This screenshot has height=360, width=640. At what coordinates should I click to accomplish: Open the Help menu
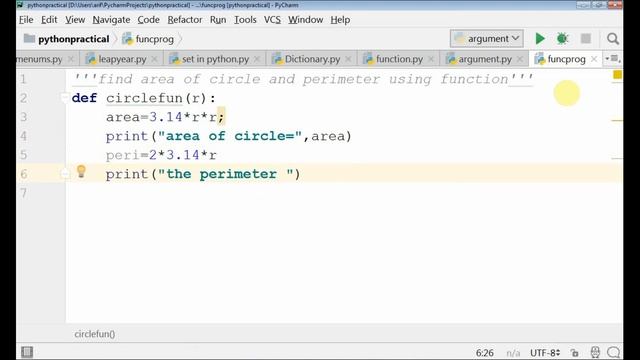[340, 20]
